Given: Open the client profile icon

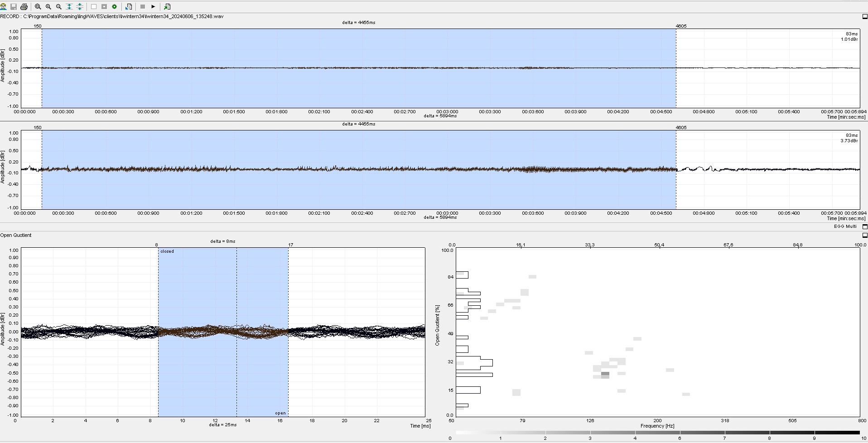Looking at the screenshot, I should pyautogui.click(x=3, y=7).
